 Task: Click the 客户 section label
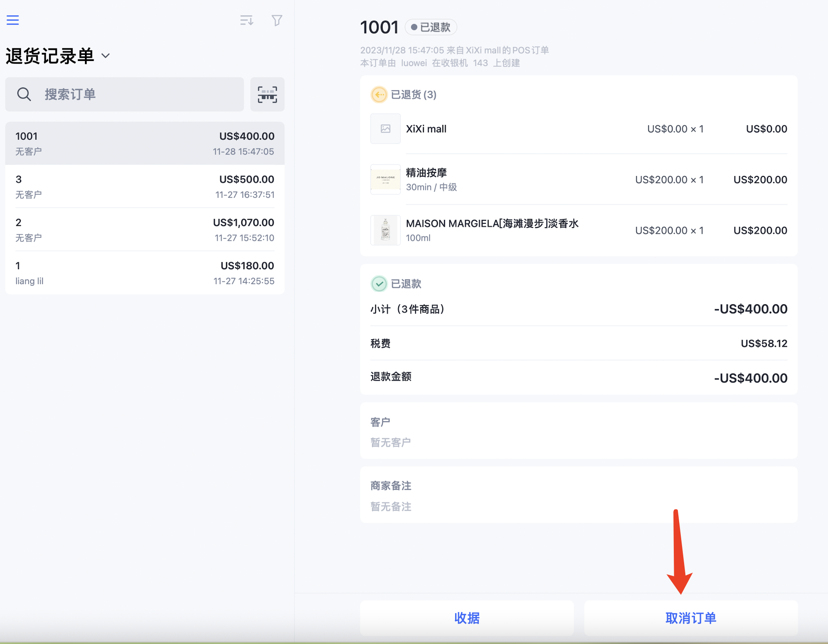[380, 422]
